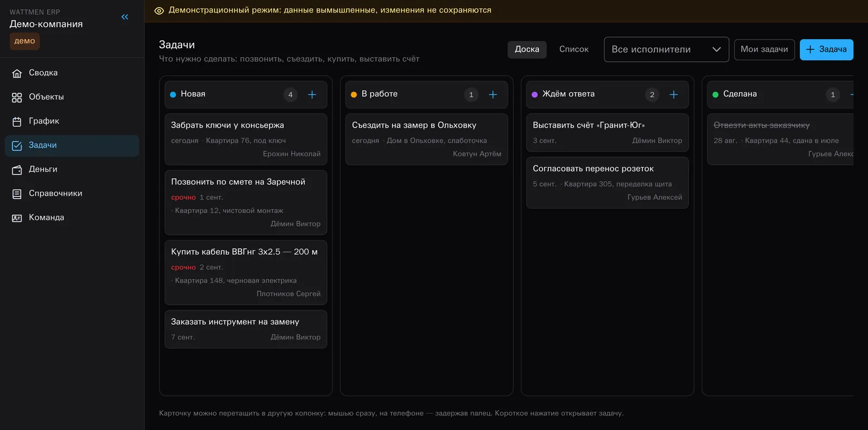Open the completed task Отвезти акты заказчику
Screen dimensions: 868x430
pyautogui.click(x=780, y=139)
